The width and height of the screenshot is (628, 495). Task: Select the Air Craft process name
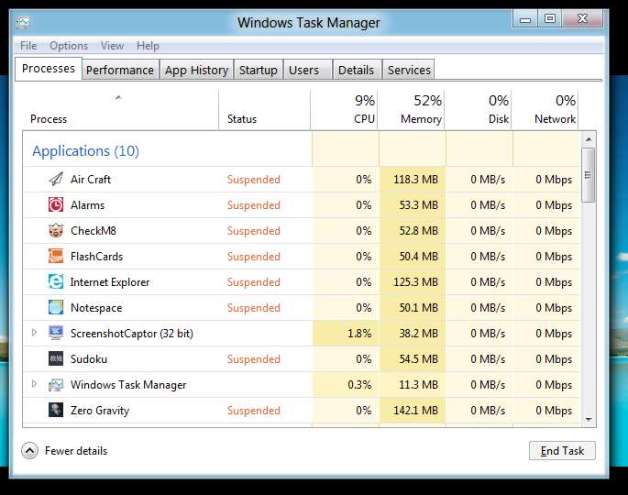(x=91, y=179)
